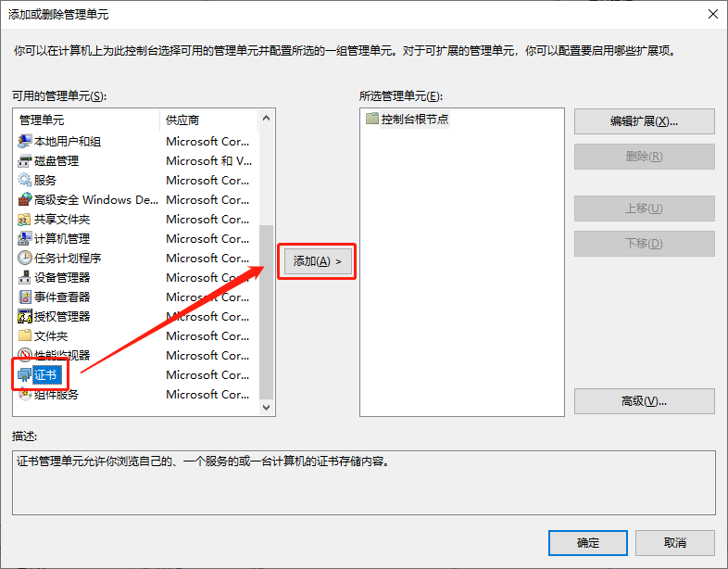Click the snap-in list scroll up arrow

click(266, 118)
